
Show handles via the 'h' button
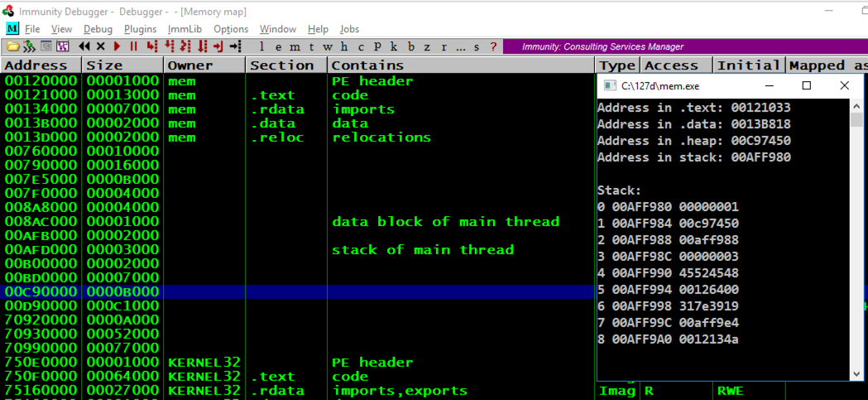pyautogui.click(x=344, y=46)
